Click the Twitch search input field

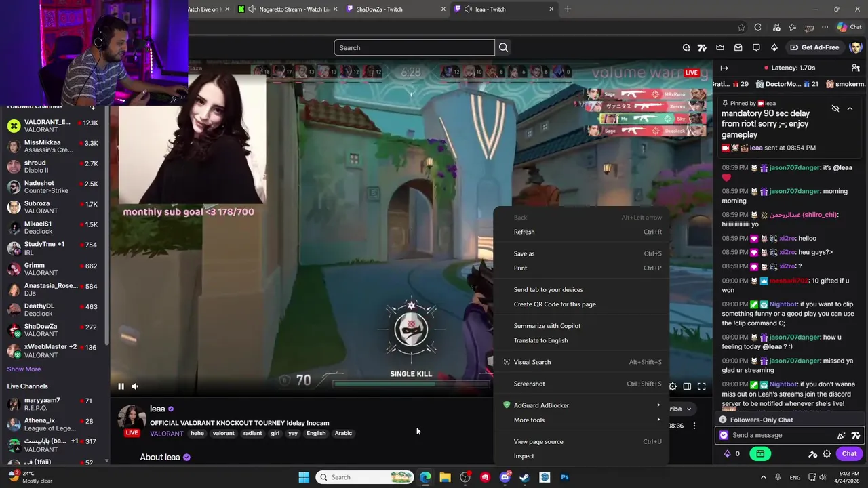(414, 47)
